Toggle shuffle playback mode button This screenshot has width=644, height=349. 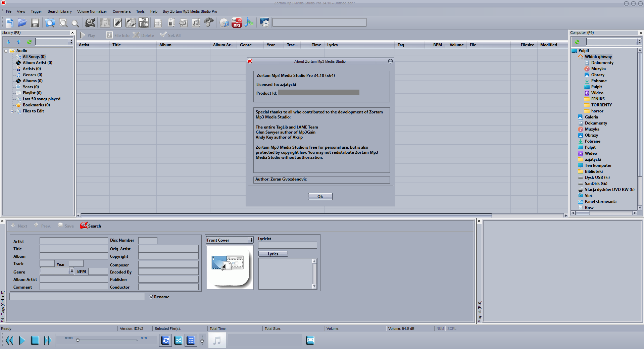[178, 341]
